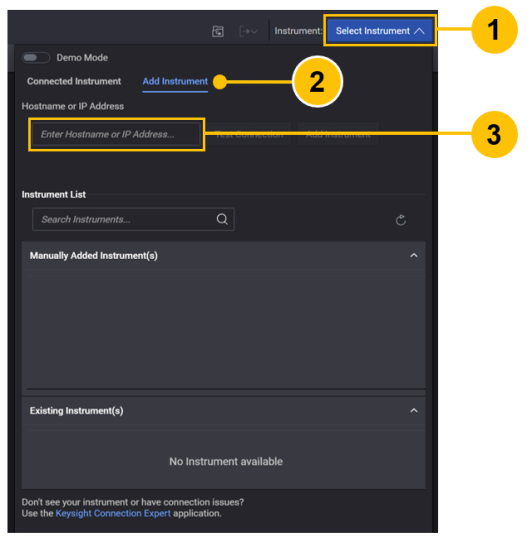Click the Add Instrument button beside hostname field

(338, 134)
